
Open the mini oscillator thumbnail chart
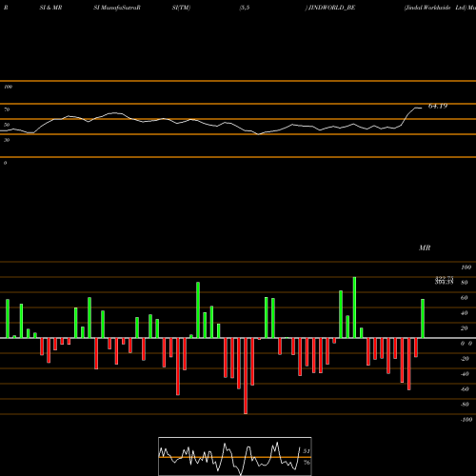click(235, 456)
